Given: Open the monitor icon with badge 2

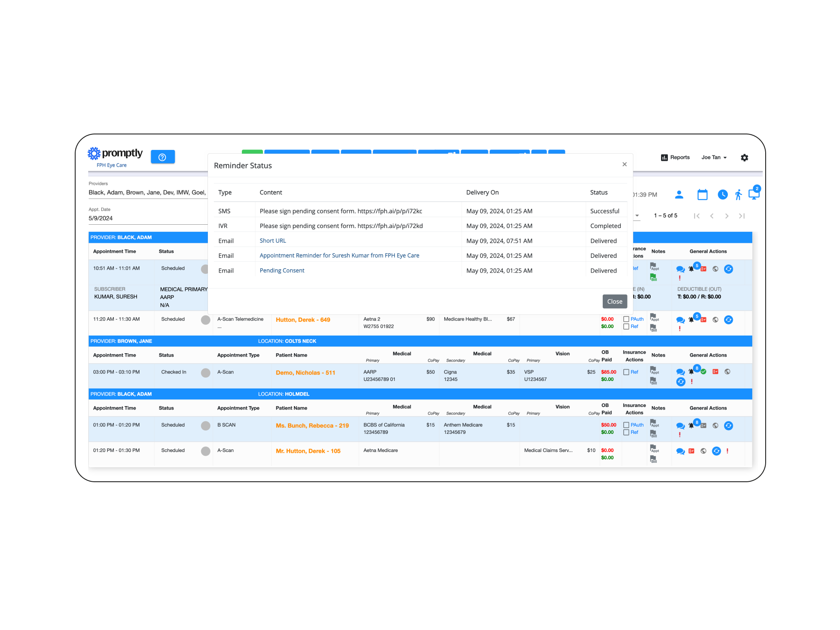Looking at the screenshot, I should [753, 194].
